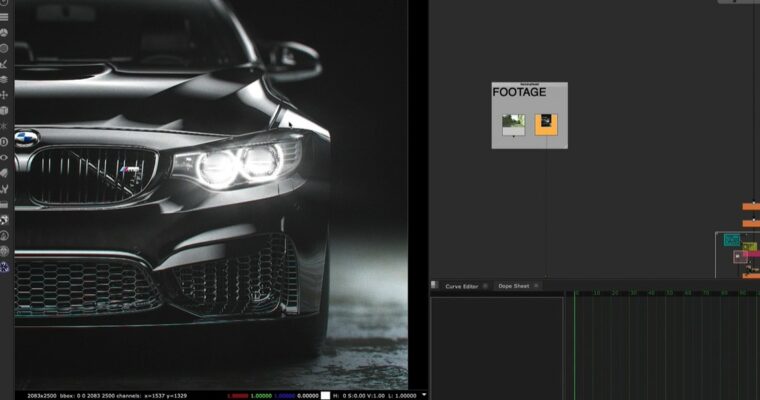The image size is (760, 400).
Task: Click the BMW headlight in the viewer image
Action: pos(238,165)
